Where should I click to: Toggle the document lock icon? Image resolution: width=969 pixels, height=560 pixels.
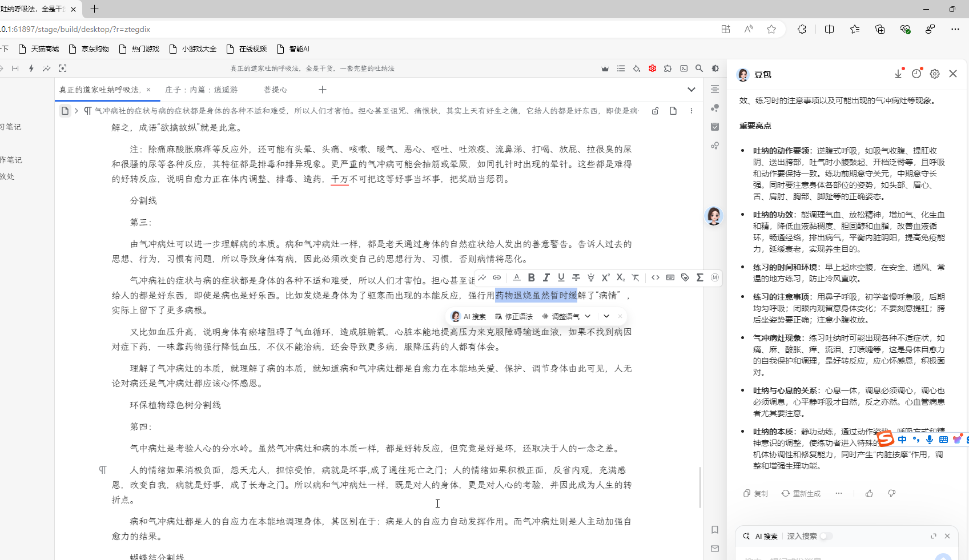[x=655, y=111]
